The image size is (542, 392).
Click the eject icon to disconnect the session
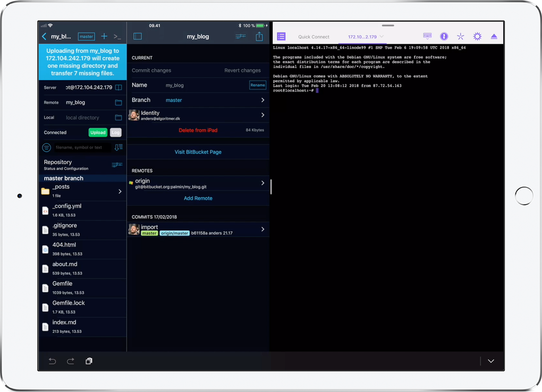click(x=494, y=37)
